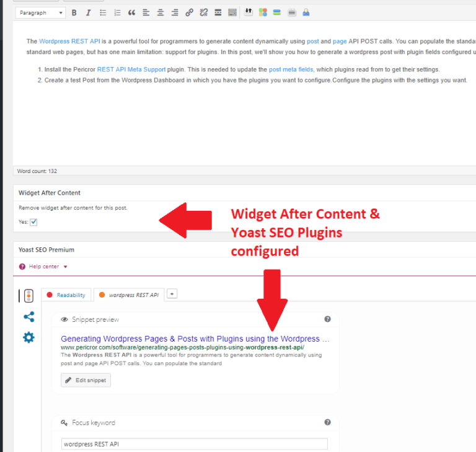Toggle Snippet preview eye icon

[x=64, y=319]
